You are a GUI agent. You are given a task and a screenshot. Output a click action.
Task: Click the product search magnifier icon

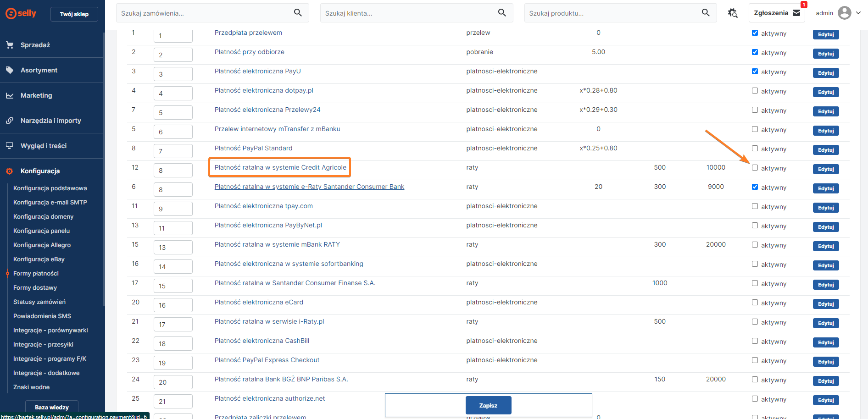(706, 13)
